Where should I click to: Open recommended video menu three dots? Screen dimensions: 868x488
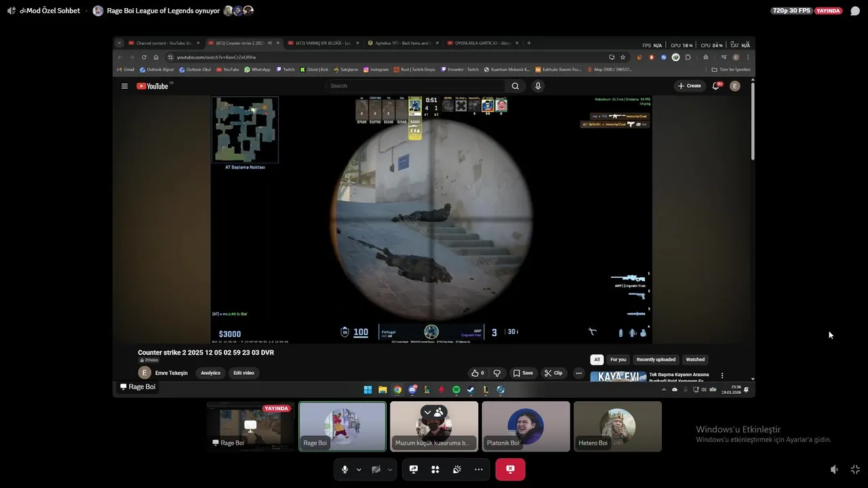tap(722, 375)
